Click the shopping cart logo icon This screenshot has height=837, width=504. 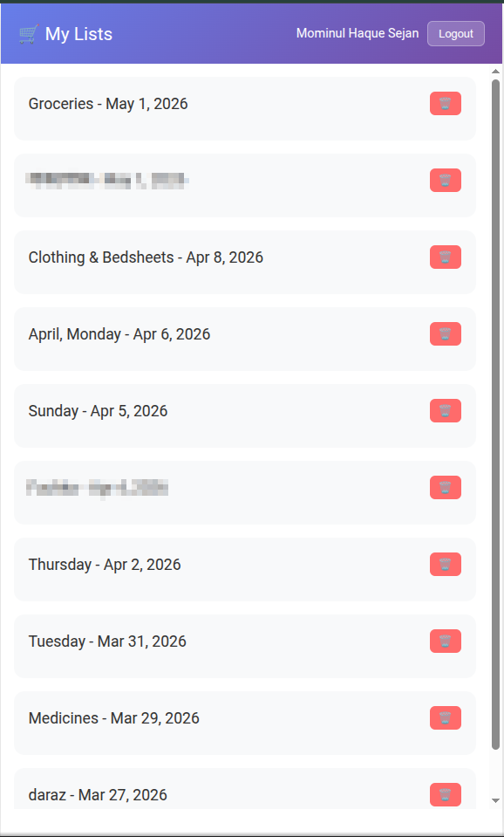click(28, 34)
